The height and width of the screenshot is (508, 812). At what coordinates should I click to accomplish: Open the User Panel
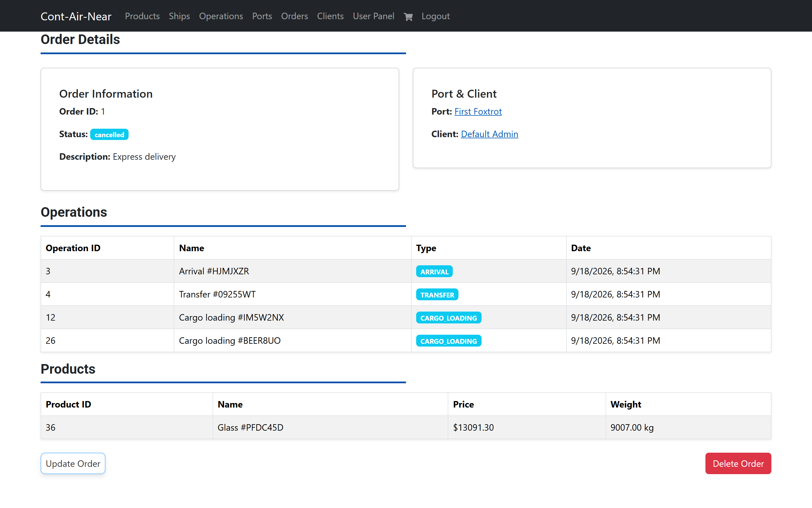point(374,16)
